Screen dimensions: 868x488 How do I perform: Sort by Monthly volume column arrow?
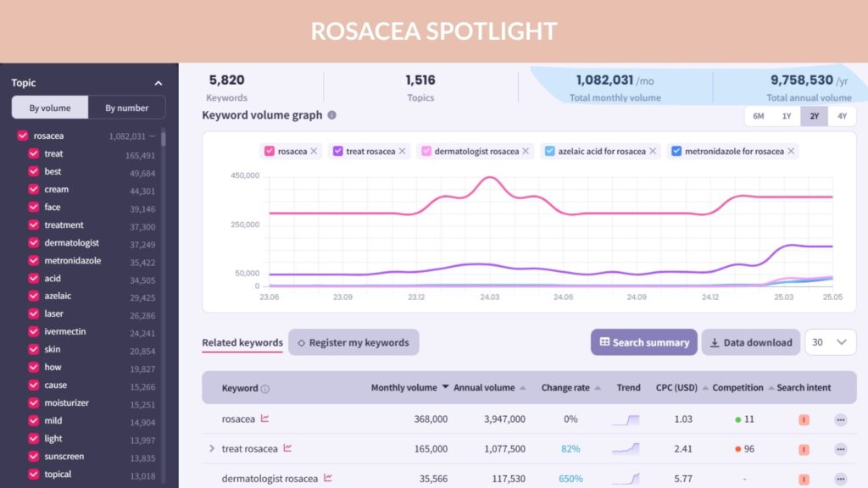pos(445,386)
